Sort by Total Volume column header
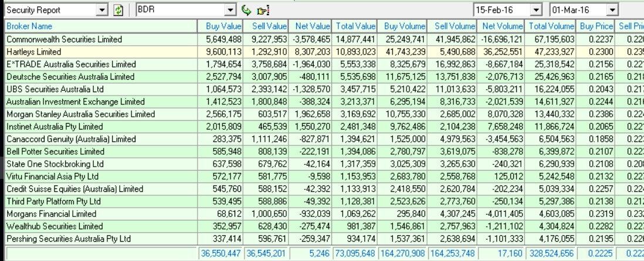644x261 pixels. click(x=550, y=26)
